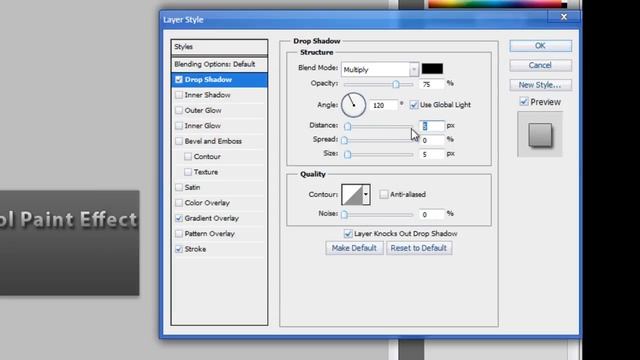
Task: Click the Reset to Default button
Action: [419, 248]
